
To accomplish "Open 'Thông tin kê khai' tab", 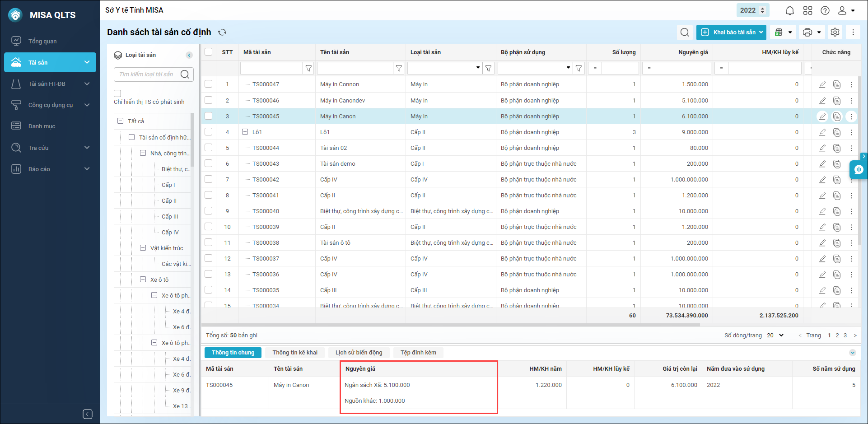I will click(294, 353).
